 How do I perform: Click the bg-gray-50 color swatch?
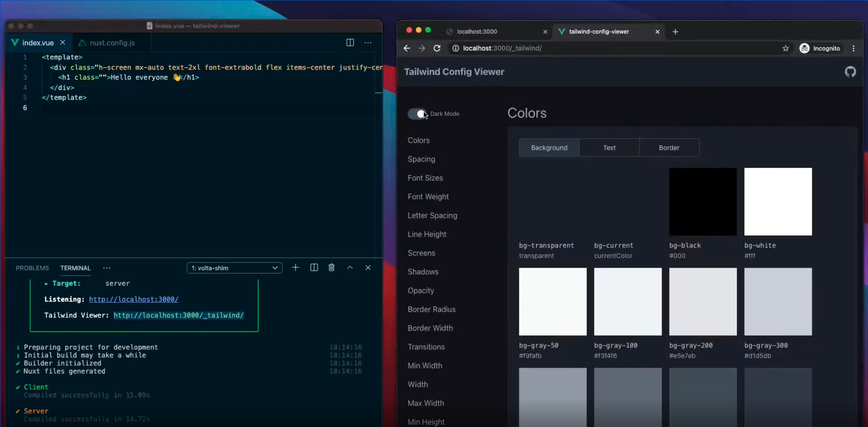point(553,302)
